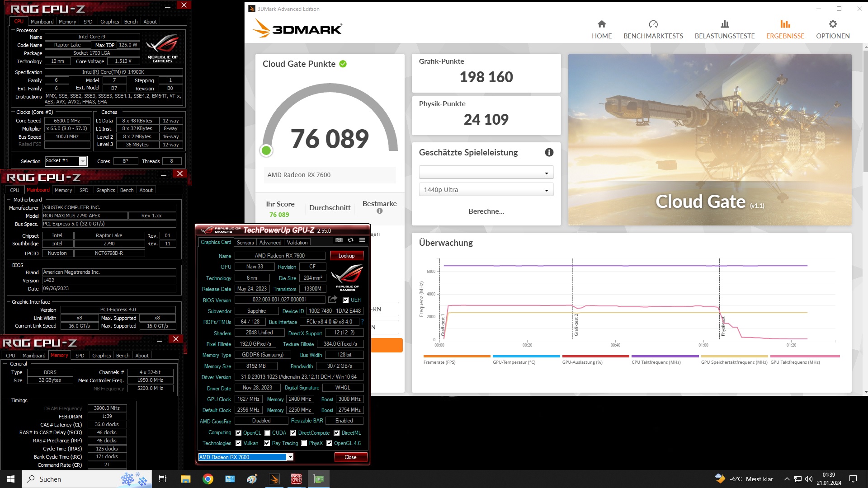Open the Validation tab in GPU-Z
868x488 pixels.
click(297, 243)
